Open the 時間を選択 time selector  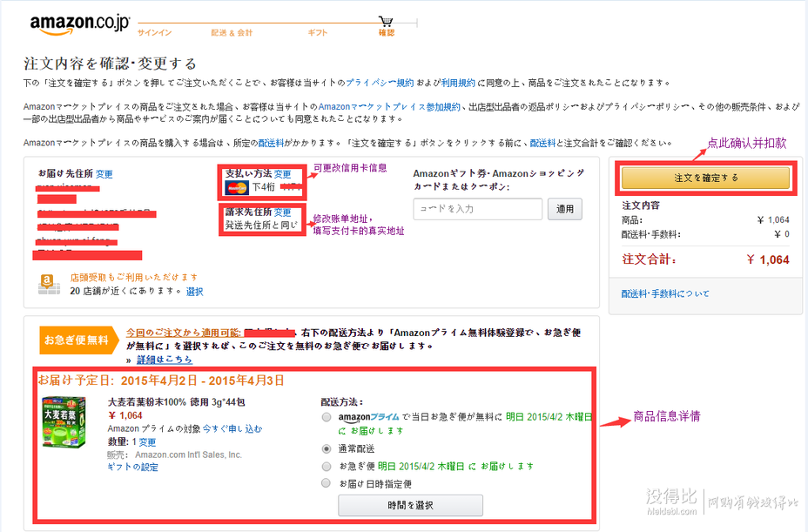[410, 505]
